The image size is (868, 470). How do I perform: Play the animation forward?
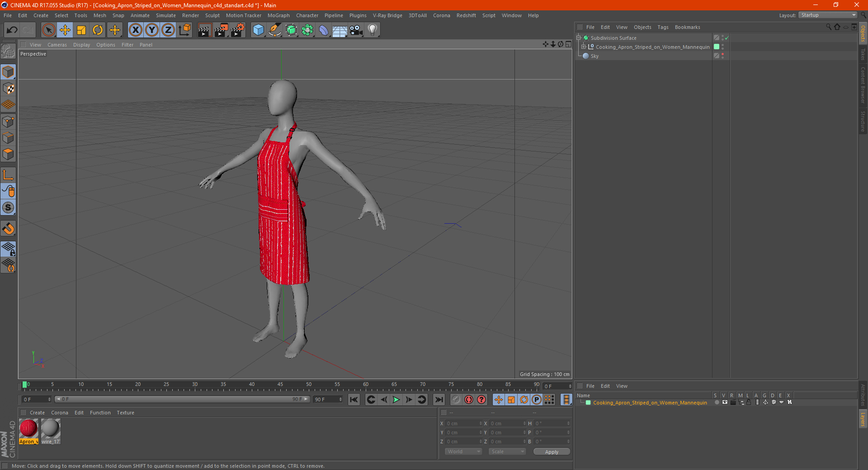pos(396,399)
